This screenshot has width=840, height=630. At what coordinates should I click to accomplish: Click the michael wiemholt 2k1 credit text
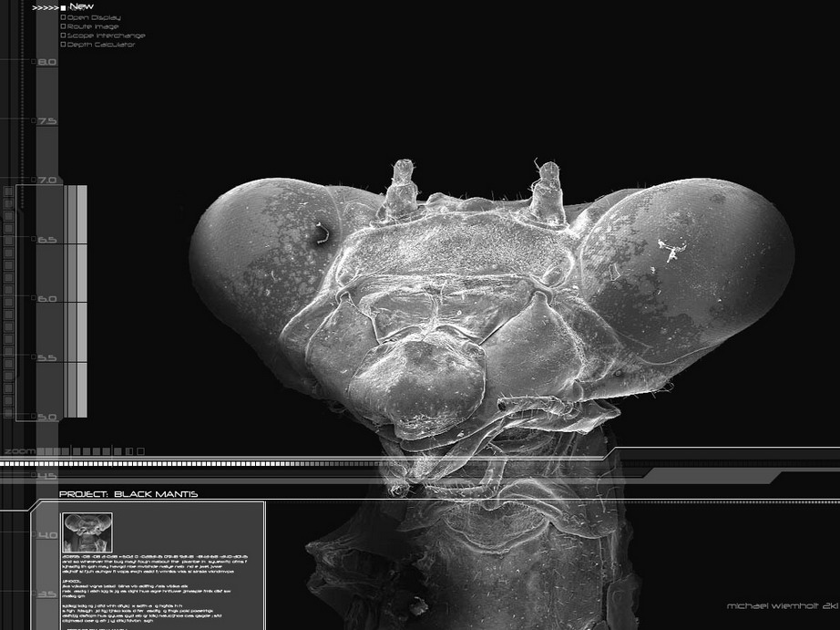pos(782,606)
